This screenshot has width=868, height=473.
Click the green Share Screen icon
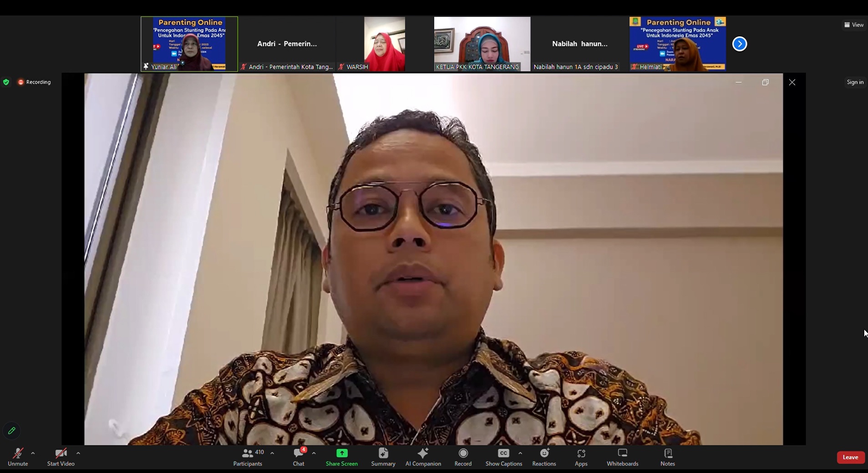click(x=341, y=453)
